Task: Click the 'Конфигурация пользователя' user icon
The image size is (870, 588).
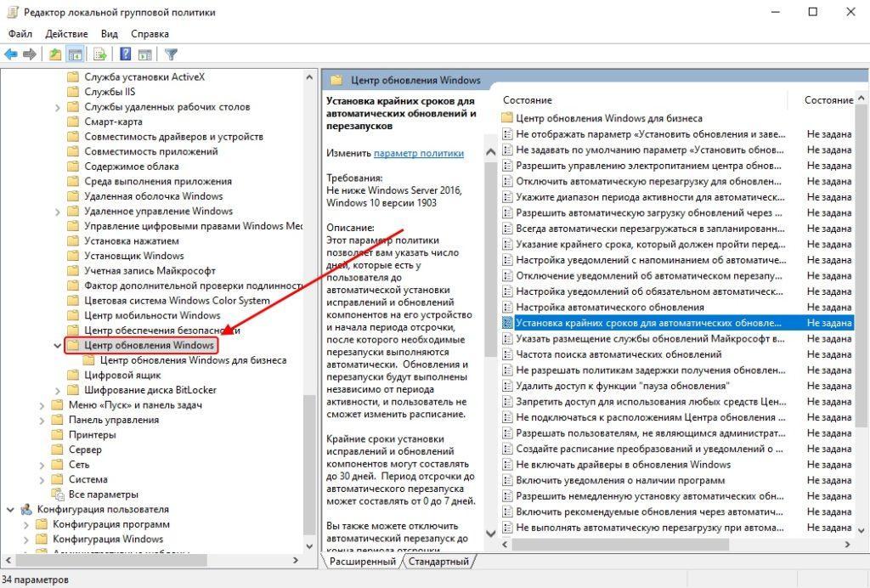Action: pyautogui.click(x=26, y=509)
